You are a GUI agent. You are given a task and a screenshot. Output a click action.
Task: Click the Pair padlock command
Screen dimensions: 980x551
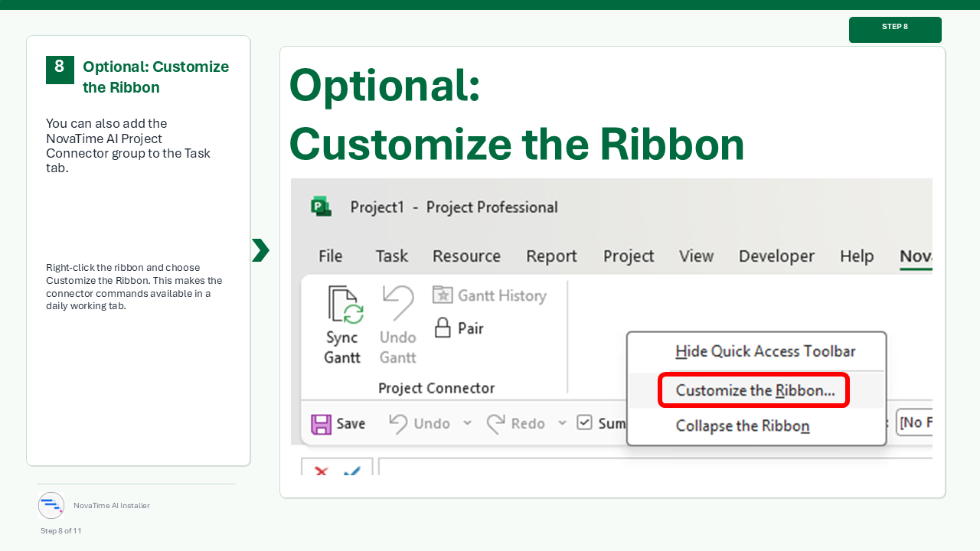(x=459, y=328)
